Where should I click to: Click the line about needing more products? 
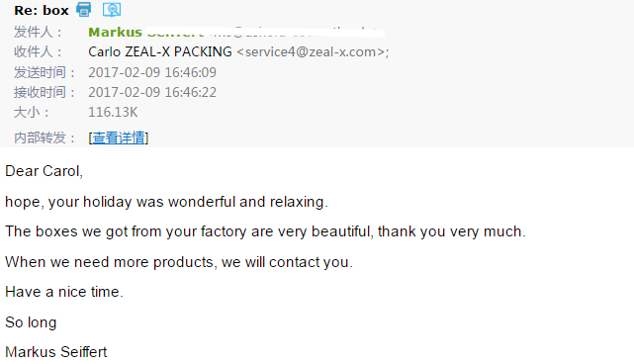[179, 262]
